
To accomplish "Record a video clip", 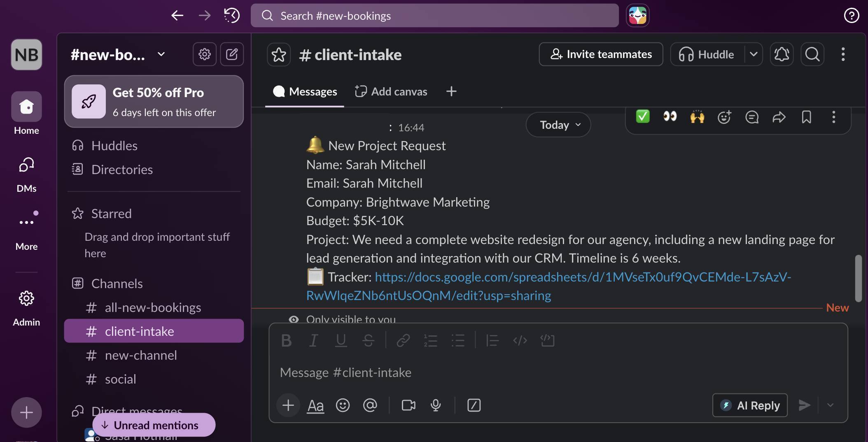I will tap(408, 405).
